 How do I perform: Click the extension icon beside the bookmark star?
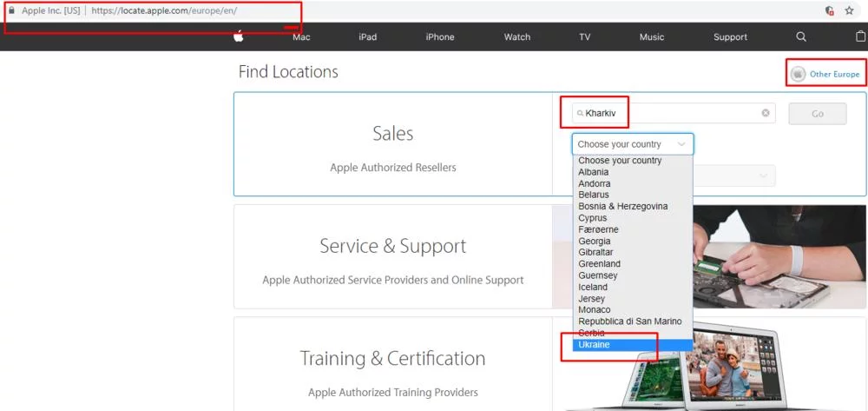[x=829, y=10]
